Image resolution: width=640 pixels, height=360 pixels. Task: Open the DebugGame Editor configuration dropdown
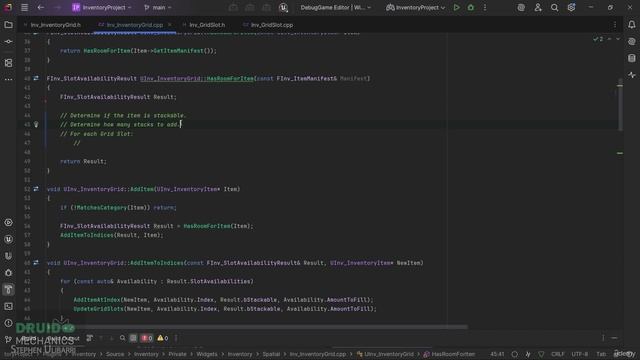pyautogui.click(x=336, y=7)
